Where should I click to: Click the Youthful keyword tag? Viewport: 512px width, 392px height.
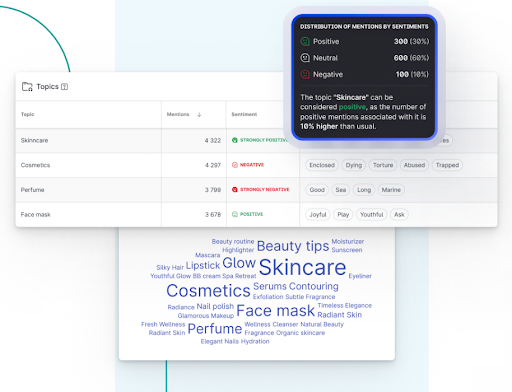click(372, 214)
